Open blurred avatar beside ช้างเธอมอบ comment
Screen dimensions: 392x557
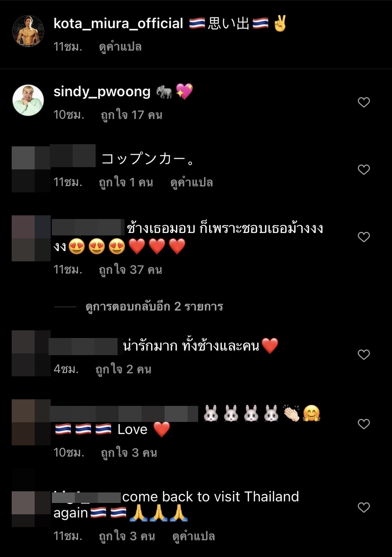[31, 238]
